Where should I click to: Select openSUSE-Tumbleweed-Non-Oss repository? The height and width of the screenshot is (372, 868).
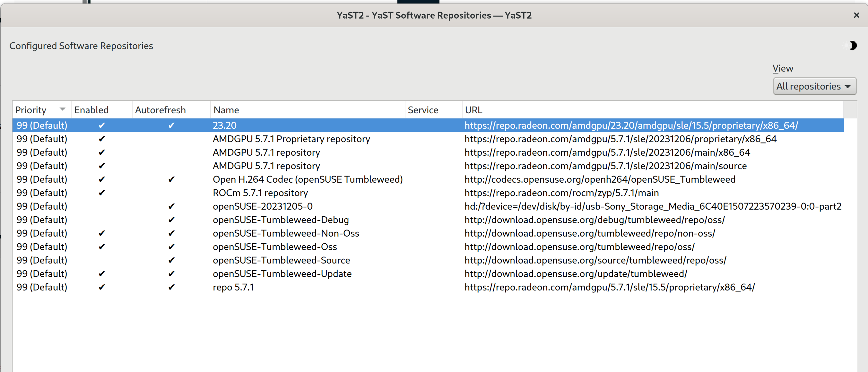(x=286, y=233)
